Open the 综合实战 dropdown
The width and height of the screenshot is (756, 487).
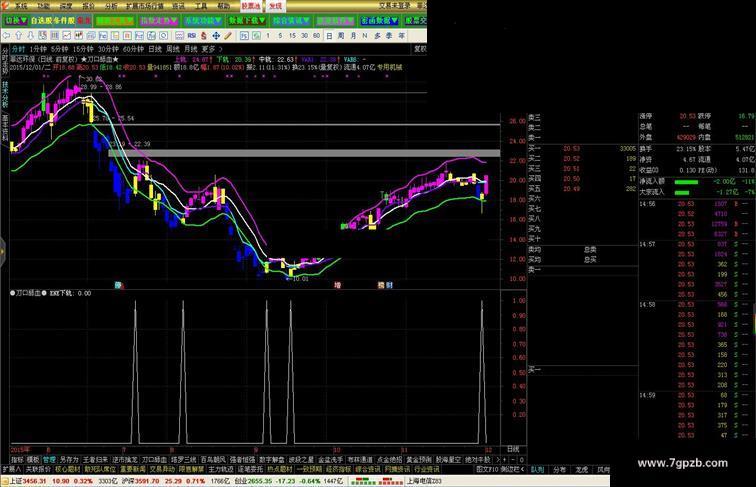click(x=291, y=21)
